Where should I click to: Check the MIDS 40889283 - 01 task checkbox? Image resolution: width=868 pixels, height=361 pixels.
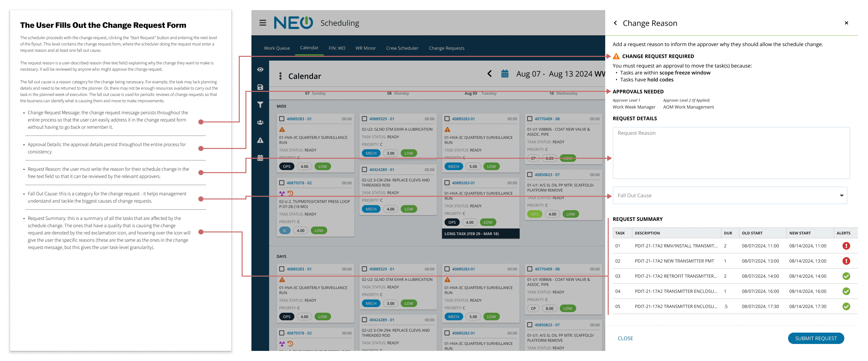coord(282,119)
